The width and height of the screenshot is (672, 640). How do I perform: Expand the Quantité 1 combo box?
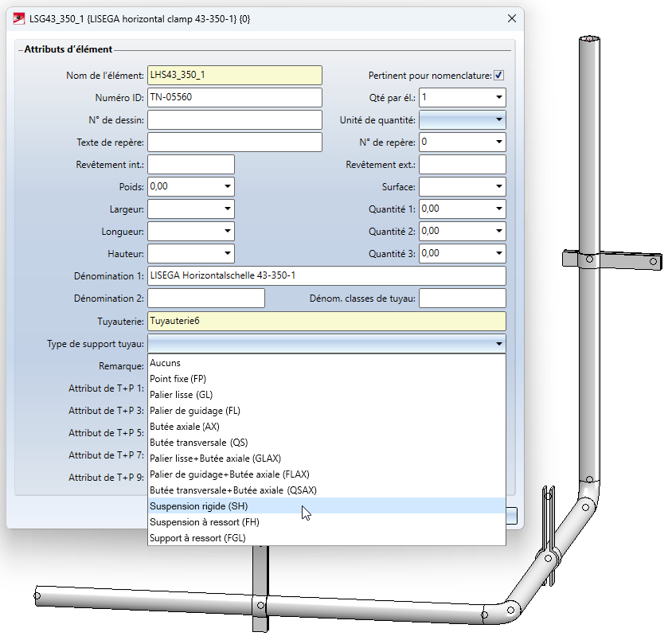tap(499, 209)
